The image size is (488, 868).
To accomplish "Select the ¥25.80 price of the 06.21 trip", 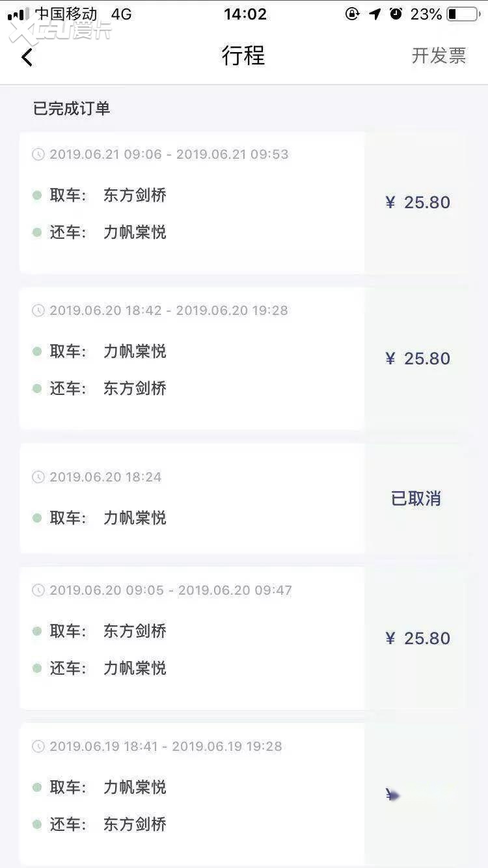I will point(418,202).
